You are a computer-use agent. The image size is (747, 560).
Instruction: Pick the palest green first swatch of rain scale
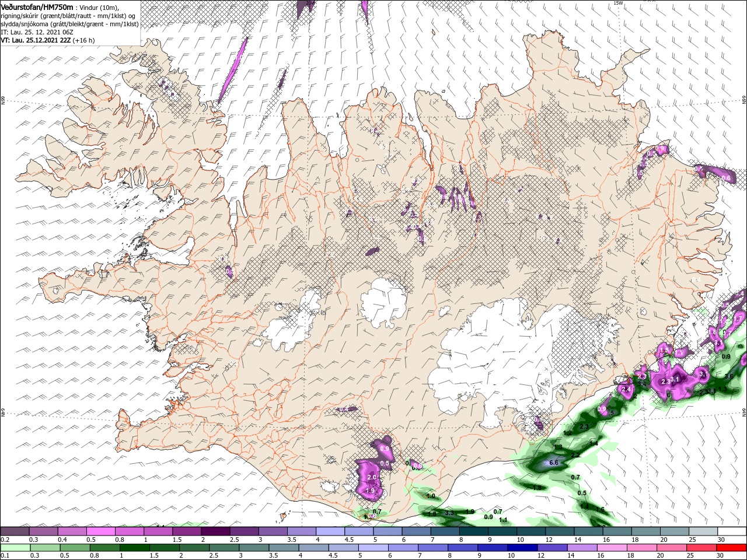[x=15, y=548]
